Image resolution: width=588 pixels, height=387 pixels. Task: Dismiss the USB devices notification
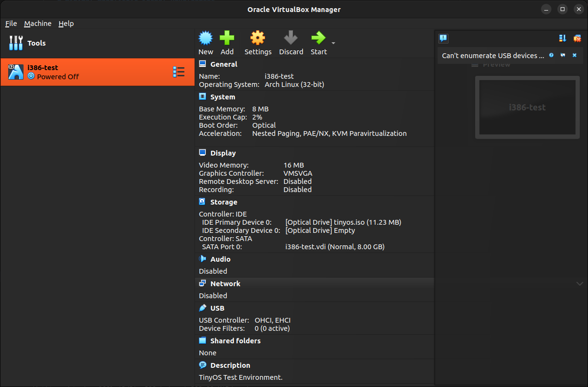point(574,55)
